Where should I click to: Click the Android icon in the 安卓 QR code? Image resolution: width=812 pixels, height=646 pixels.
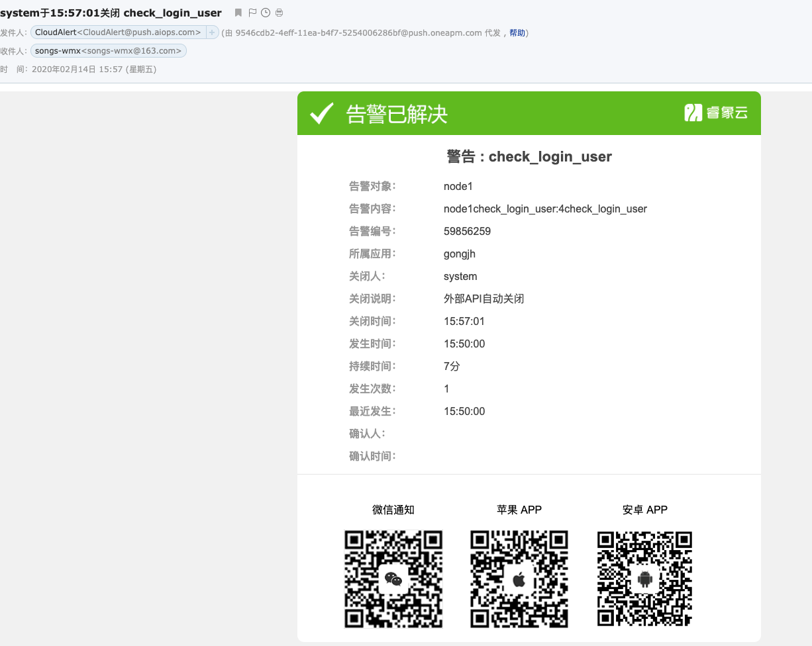click(644, 578)
